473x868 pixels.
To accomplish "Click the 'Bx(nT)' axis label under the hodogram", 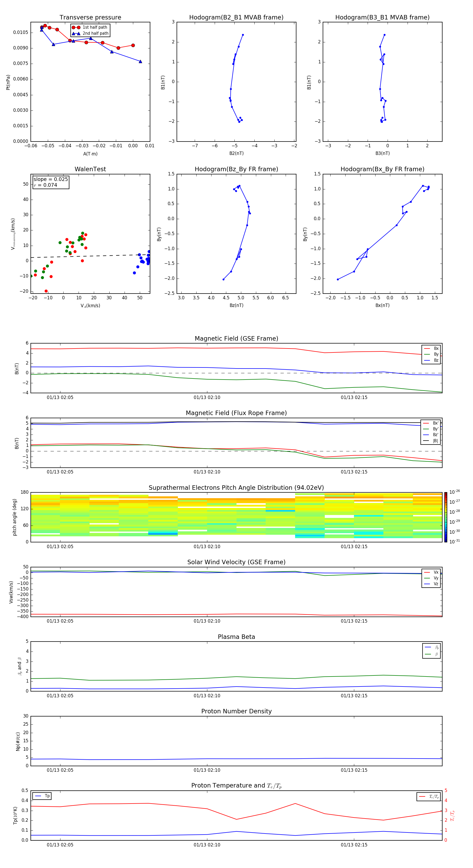I will [x=382, y=305].
